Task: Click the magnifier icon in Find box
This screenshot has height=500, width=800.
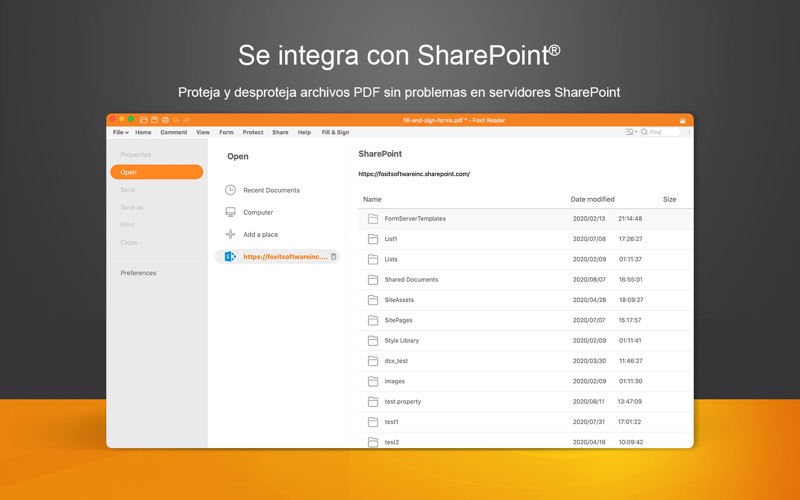Action: coord(645,132)
